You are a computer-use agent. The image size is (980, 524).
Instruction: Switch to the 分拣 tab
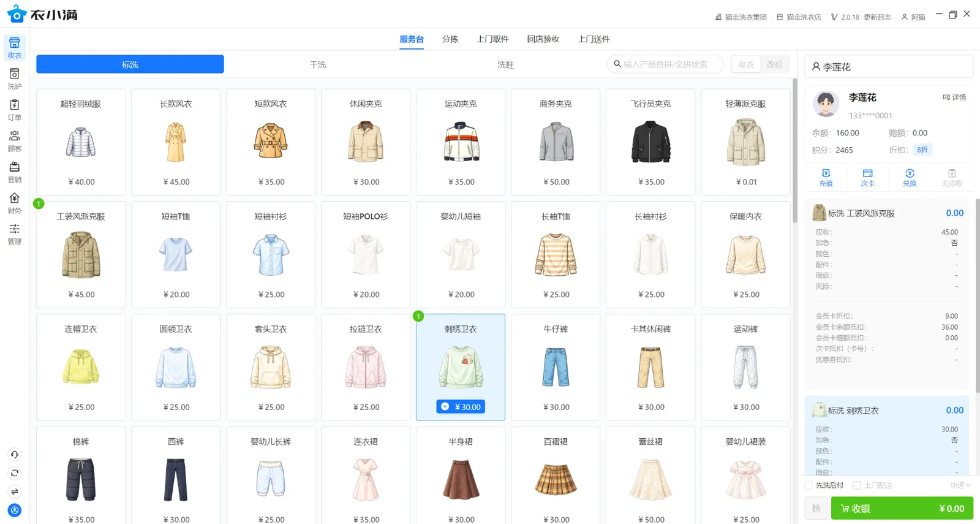point(450,39)
